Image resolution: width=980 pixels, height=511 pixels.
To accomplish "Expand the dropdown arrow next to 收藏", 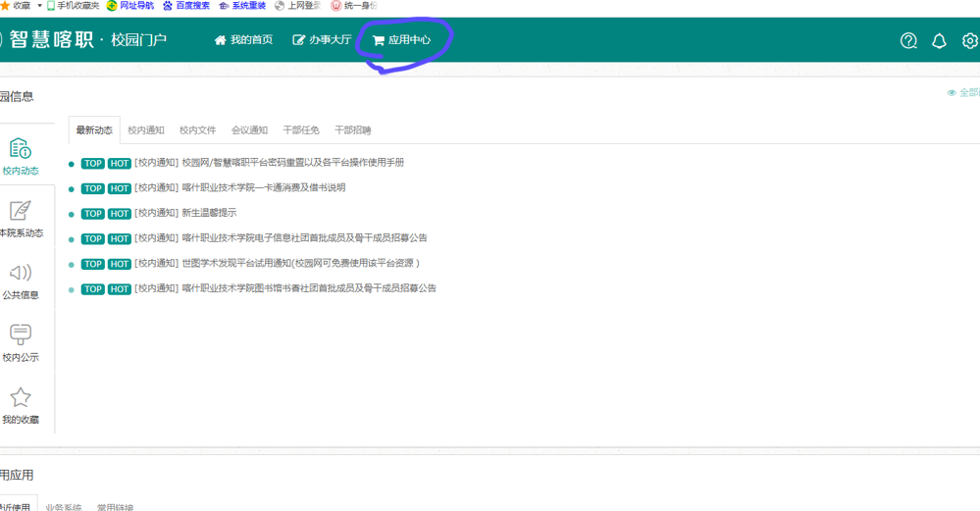I will (40, 6).
